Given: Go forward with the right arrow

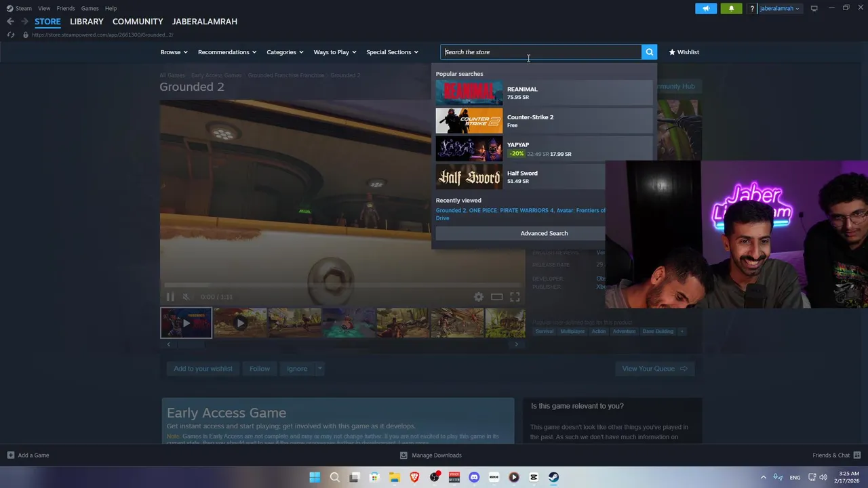Looking at the screenshot, I should click(24, 22).
